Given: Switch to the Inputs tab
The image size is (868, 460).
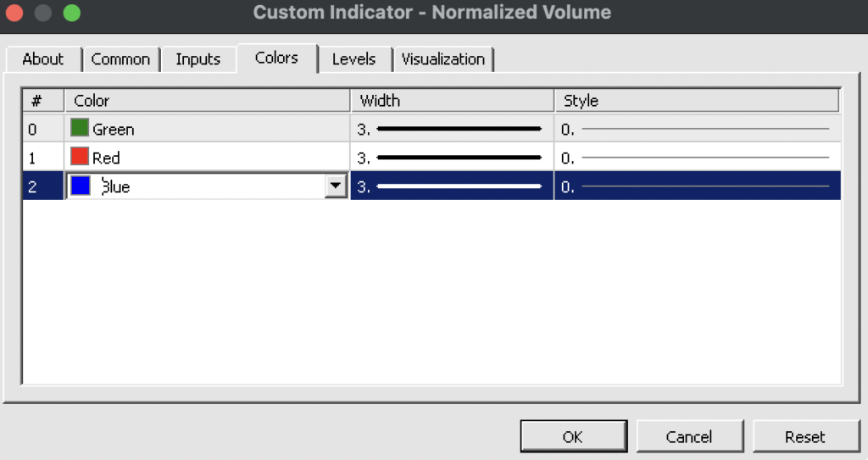Looking at the screenshot, I should click(x=198, y=59).
